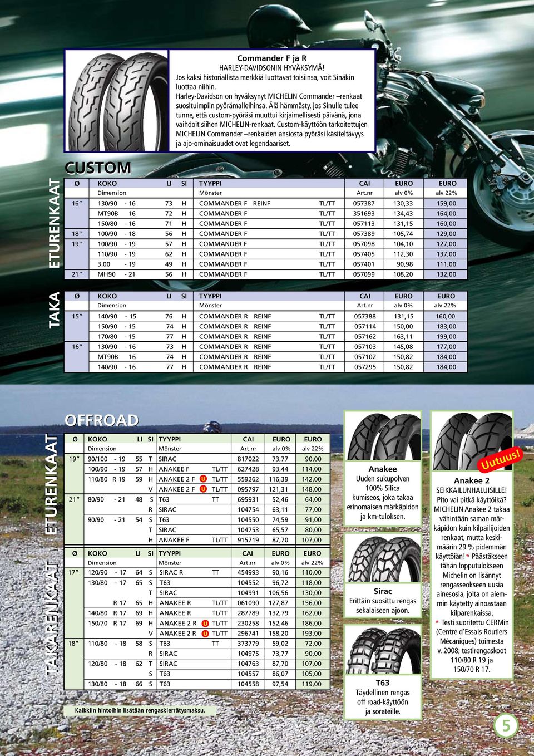Click price 121,31 cell

279,489
